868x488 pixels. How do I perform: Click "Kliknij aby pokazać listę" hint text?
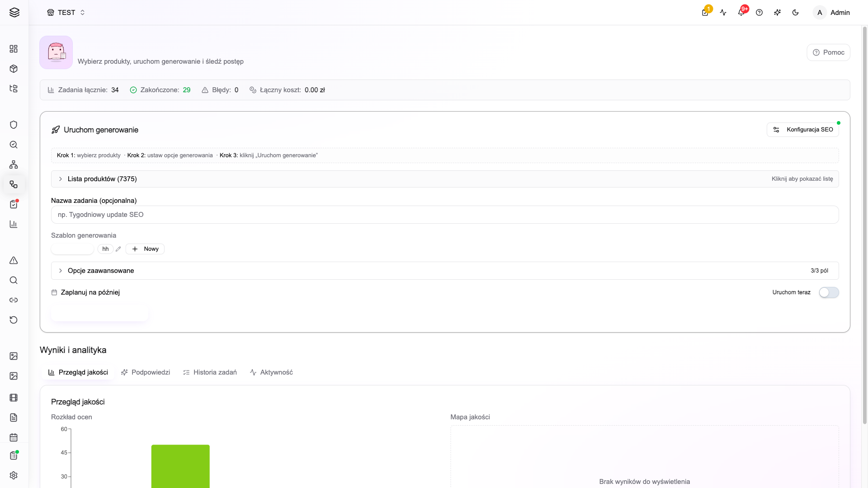pos(802,179)
